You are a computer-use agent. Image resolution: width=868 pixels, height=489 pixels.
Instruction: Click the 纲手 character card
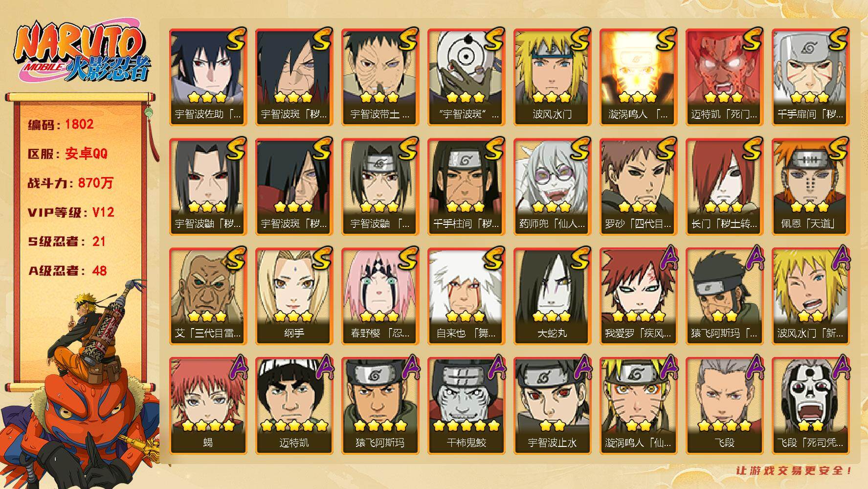click(x=294, y=296)
